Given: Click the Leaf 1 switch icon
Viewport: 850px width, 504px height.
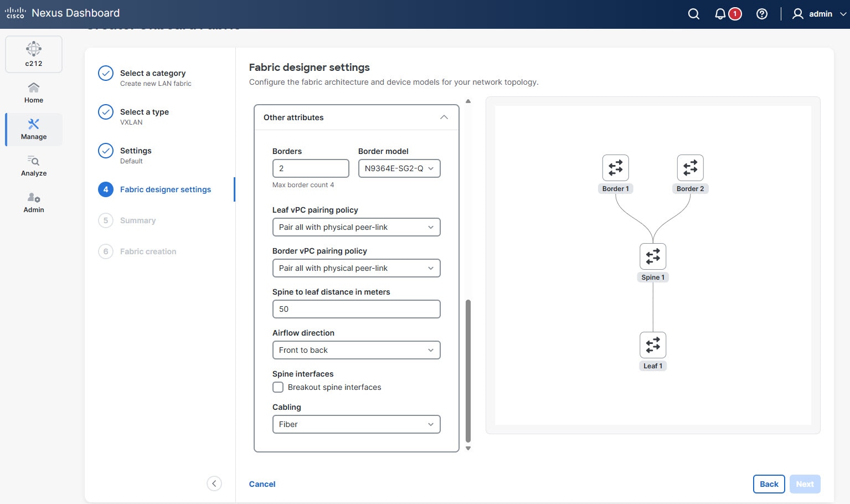Looking at the screenshot, I should (x=653, y=345).
